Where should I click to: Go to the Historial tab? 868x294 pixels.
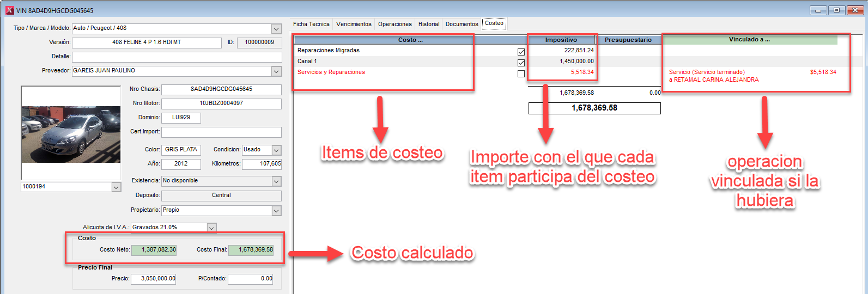429,24
